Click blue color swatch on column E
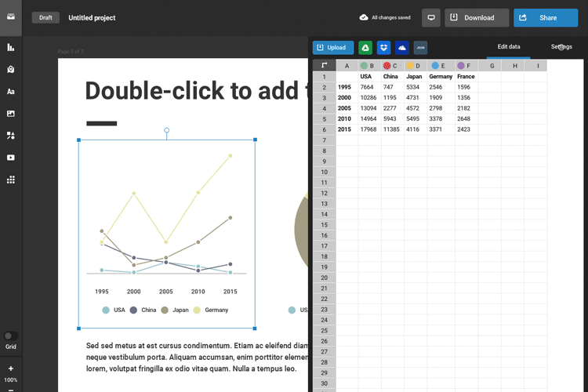This screenshot has height=392, width=588. [x=435, y=66]
